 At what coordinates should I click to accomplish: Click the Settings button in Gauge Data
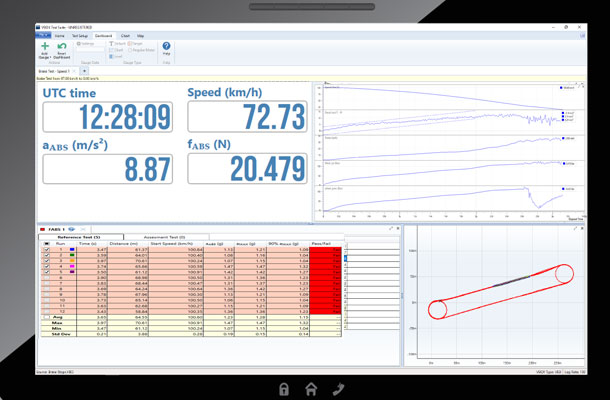86,43
